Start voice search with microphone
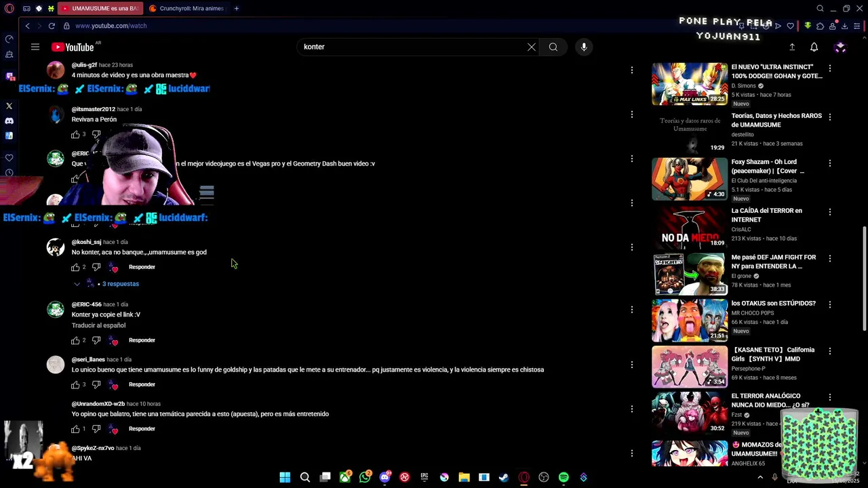Image resolution: width=868 pixels, height=488 pixels. (x=584, y=47)
